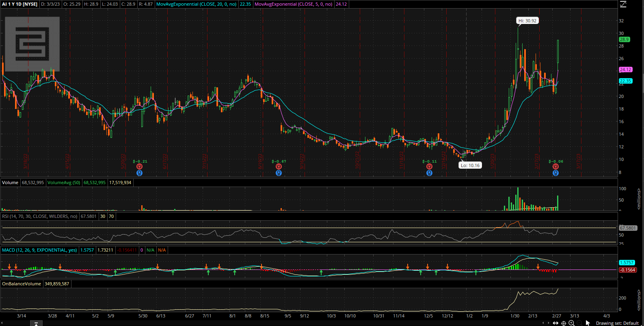Image resolution: width=644 pixels, height=326 pixels.
Task: Click the MovAvgExponential (CLOSE, 20, 0, no) label
Action: coord(197,4)
